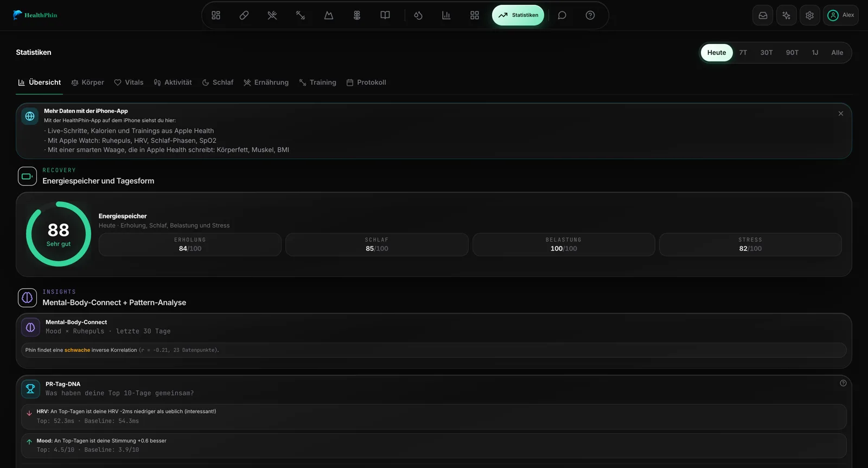The height and width of the screenshot is (468, 868).
Task: Select the mountain icon in top navigation
Action: [x=329, y=15]
